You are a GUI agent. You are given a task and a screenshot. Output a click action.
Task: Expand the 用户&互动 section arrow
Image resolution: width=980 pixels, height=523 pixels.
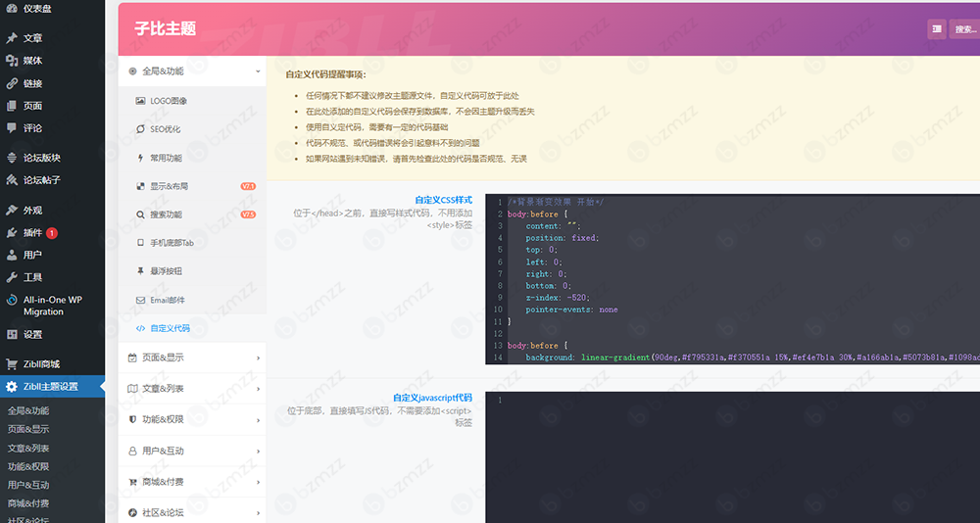(x=258, y=452)
